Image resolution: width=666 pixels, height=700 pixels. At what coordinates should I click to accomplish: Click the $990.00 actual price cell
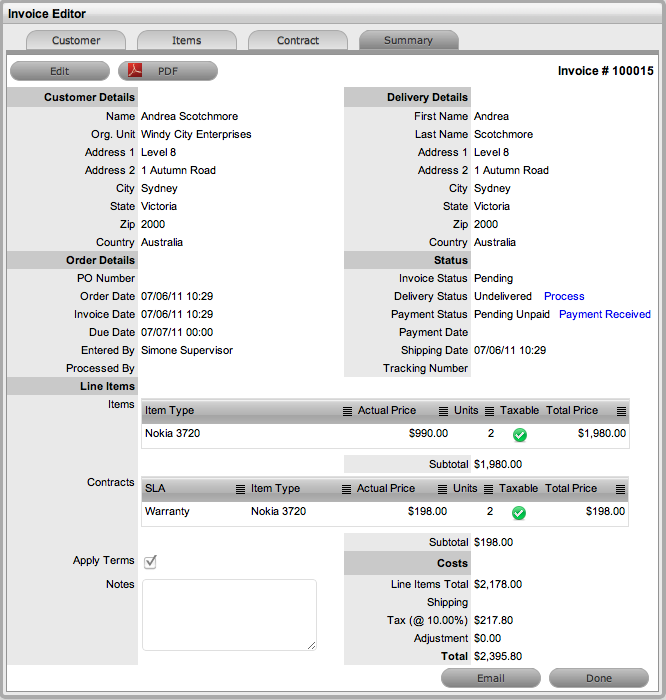[428, 433]
